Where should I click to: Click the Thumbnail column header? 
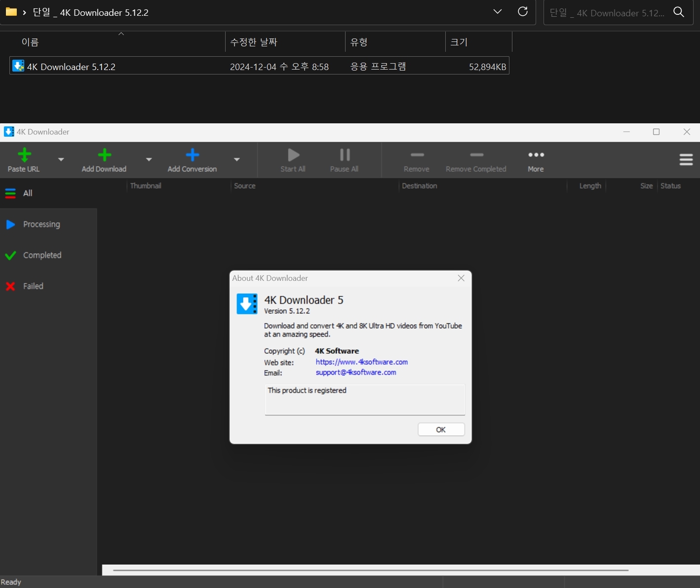pos(179,186)
